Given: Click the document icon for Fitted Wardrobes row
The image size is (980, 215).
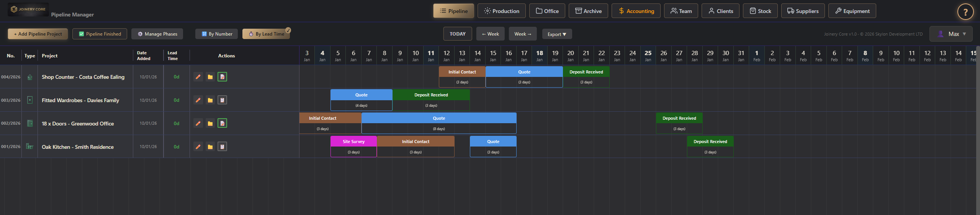Looking at the screenshot, I should 222,100.
